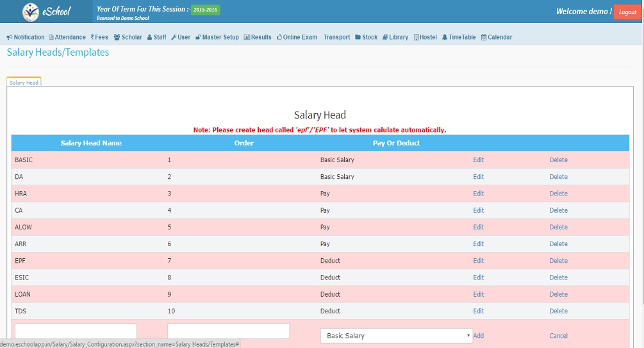Click the new Order input field
This screenshot has height=348, width=644.
228,331
